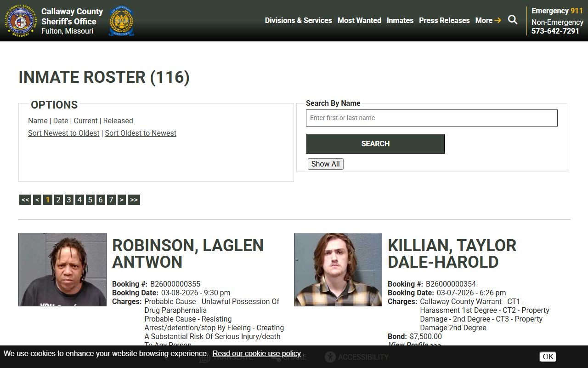The width and height of the screenshot is (588, 368).
Task: Go to next page with > button
Action: (122, 200)
